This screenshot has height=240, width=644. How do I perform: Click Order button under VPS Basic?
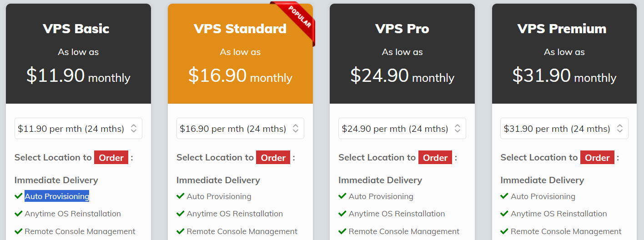click(111, 158)
